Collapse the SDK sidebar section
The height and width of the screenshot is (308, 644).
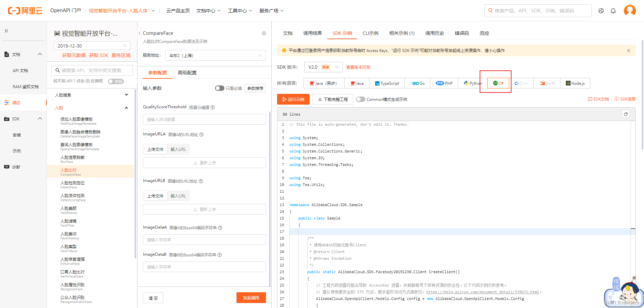(x=40, y=119)
